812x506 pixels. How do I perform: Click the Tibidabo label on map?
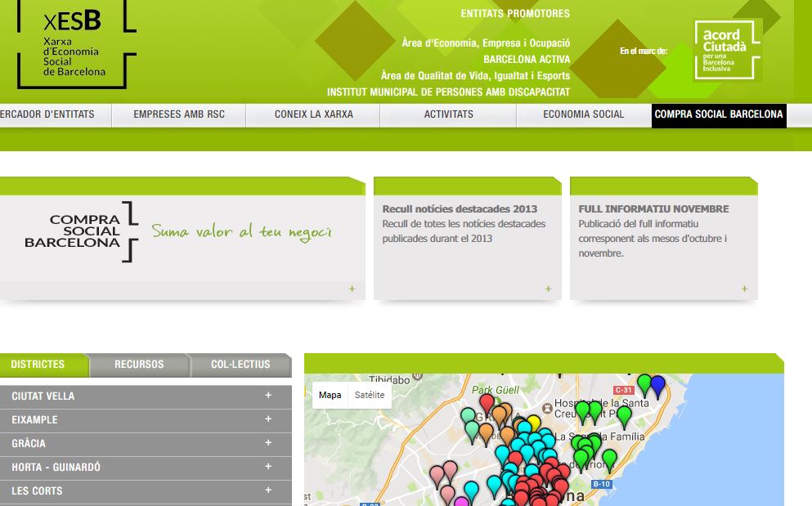click(x=389, y=380)
